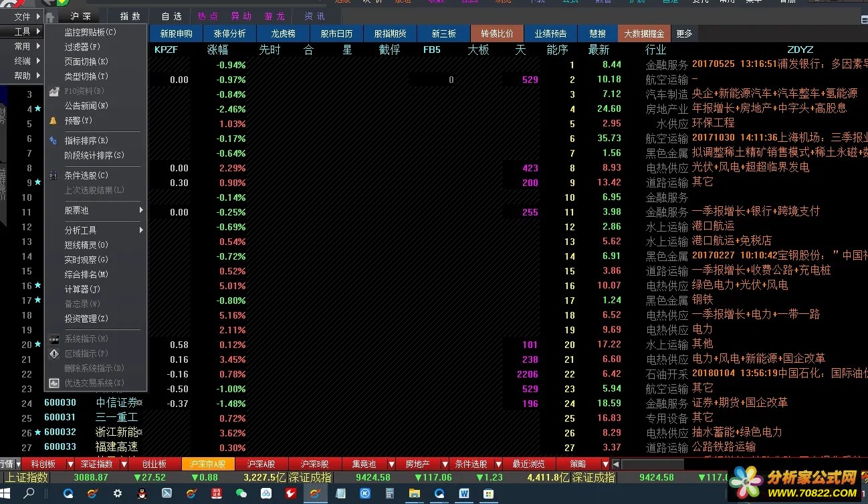The height and width of the screenshot is (504, 868).
Task: Open 实时观察(G) menu entry
Action: 96,260
